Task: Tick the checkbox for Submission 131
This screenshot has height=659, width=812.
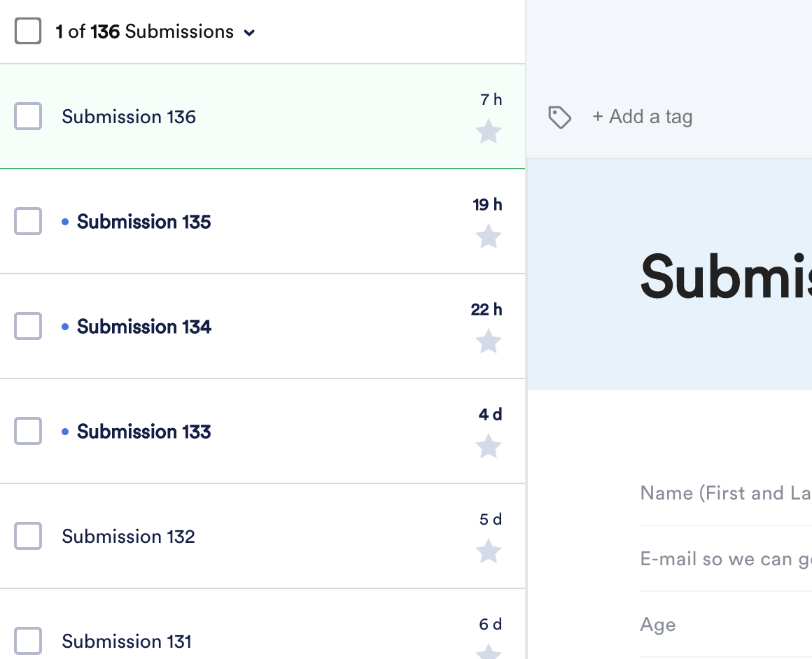Action: (x=28, y=641)
